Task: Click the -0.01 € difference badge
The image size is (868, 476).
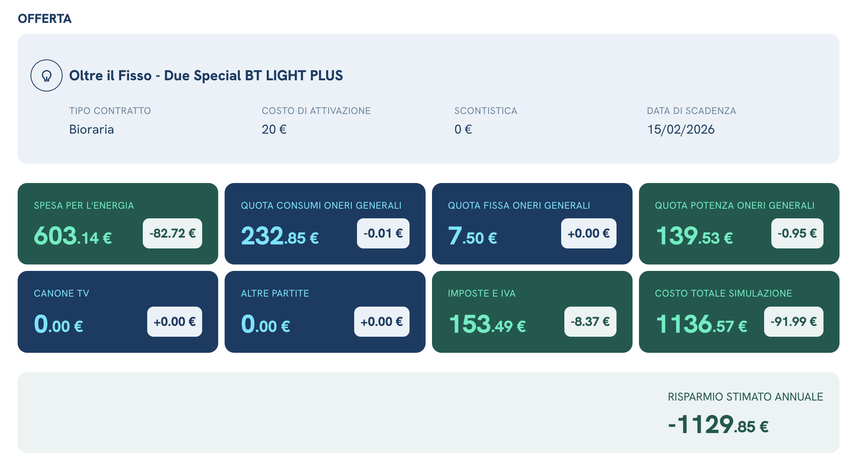Action: click(x=383, y=233)
